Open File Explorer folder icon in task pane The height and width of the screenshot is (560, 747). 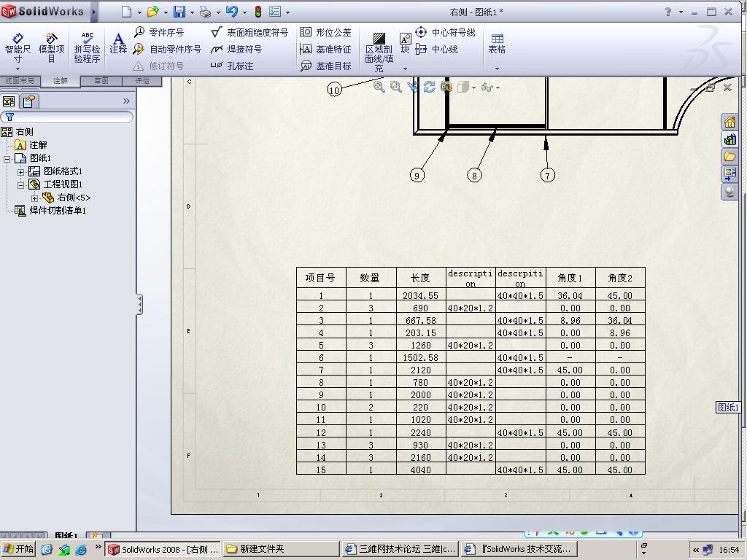(729, 157)
